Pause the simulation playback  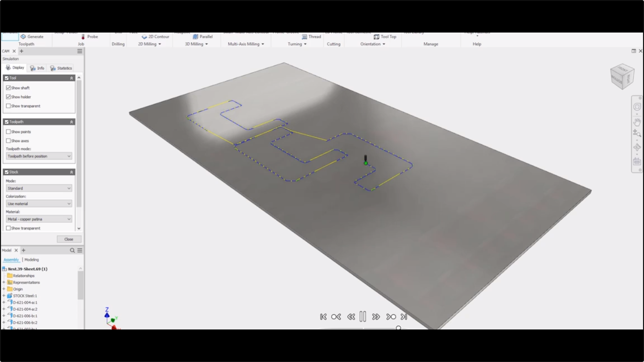point(363,316)
